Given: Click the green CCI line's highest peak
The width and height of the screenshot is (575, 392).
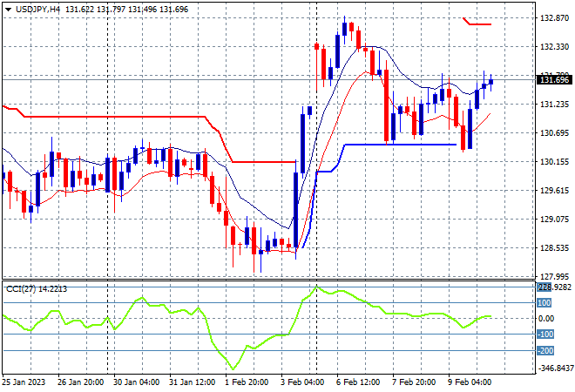Looking at the screenshot, I should [x=316, y=287].
